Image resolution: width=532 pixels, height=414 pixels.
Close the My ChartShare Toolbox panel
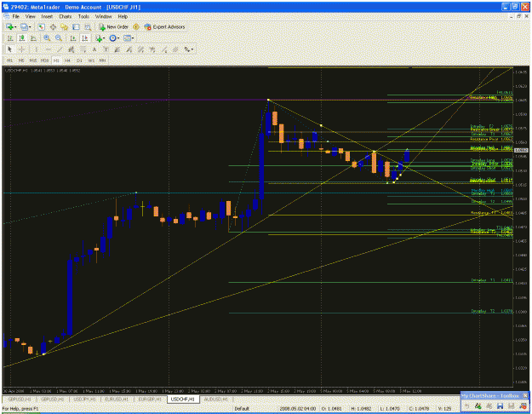(525, 395)
